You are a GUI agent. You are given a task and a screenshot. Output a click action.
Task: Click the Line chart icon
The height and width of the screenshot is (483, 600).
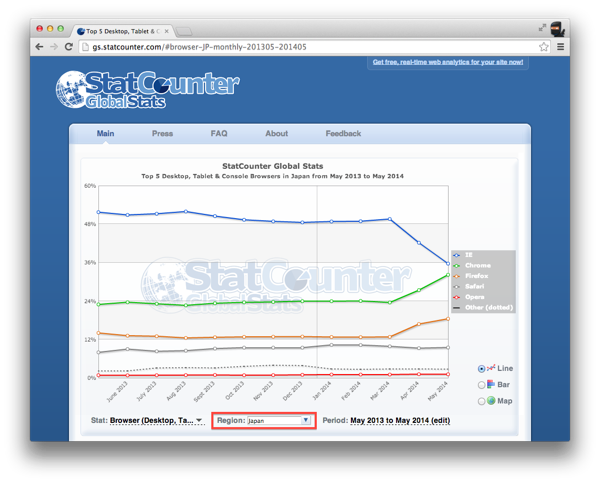tap(491, 368)
